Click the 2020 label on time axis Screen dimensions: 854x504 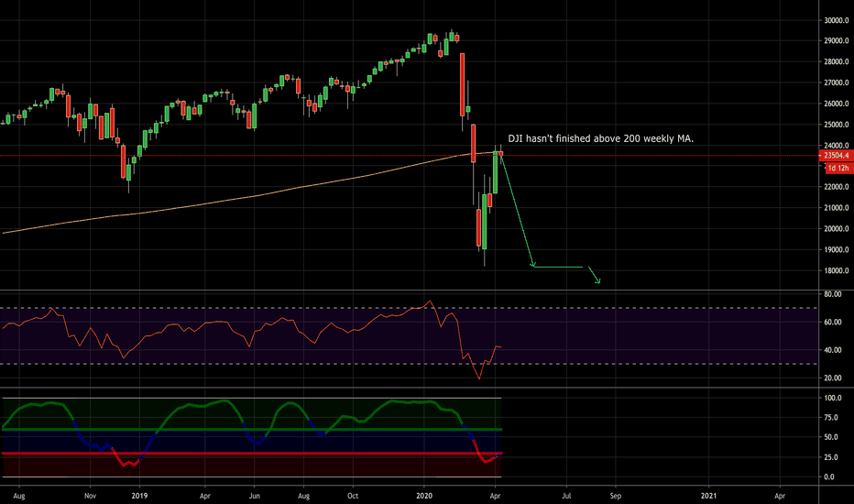[424, 496]
